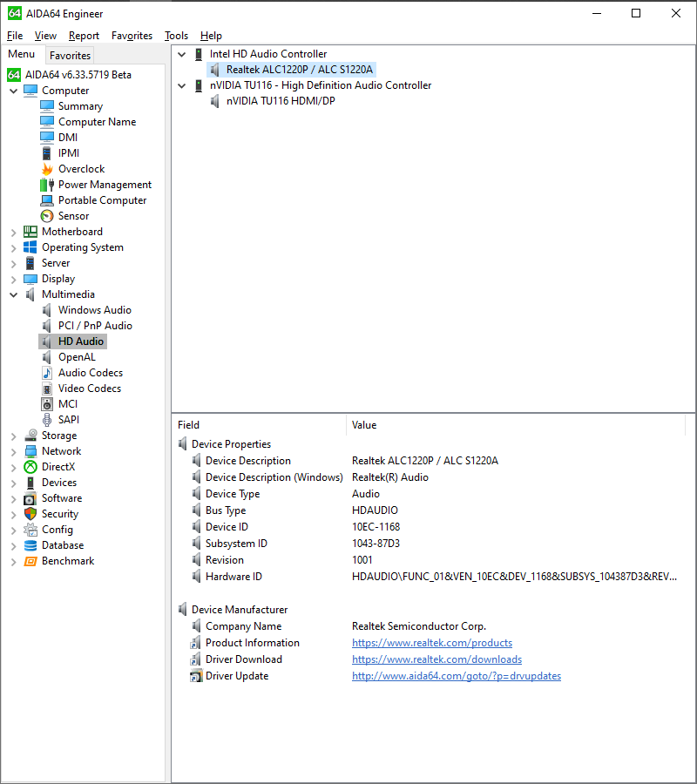Click the Device ID value 10EC-1168
697x784 pixels.
pos(376,527)
